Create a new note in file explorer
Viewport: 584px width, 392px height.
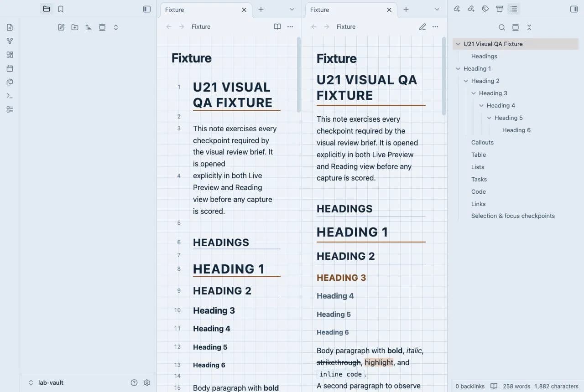coord(61,27)
